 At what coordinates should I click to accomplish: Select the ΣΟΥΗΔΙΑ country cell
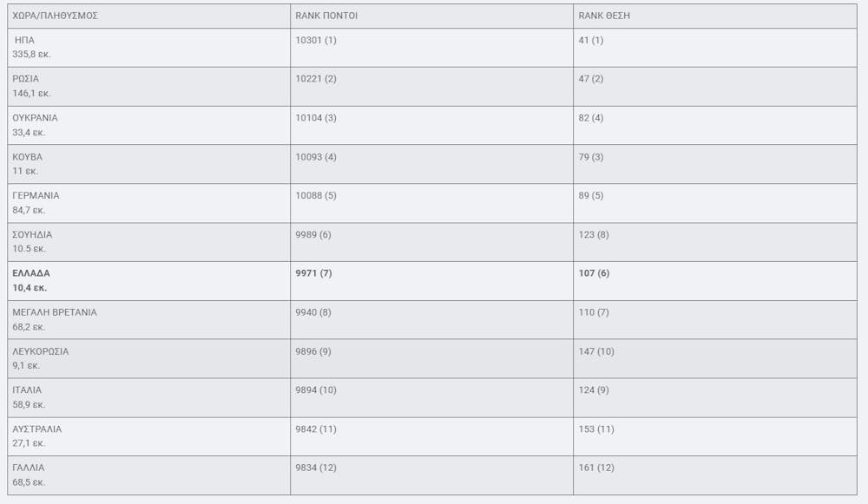[x=33, y=235]
